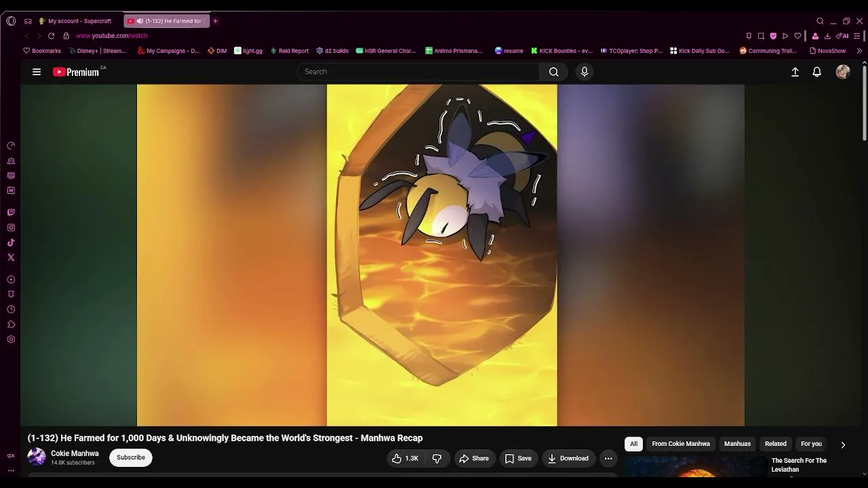Click the page vertical scrollbar

[x=865, y=102]
